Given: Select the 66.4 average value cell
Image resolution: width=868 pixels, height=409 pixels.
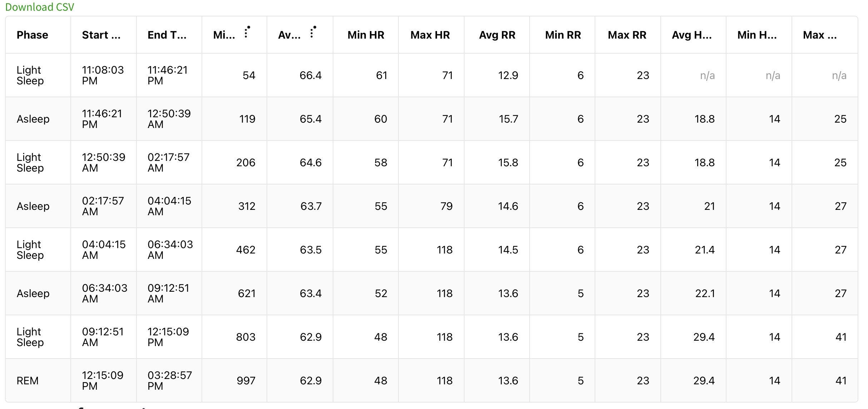Looking at the screenshot, I should coord(310,75).
